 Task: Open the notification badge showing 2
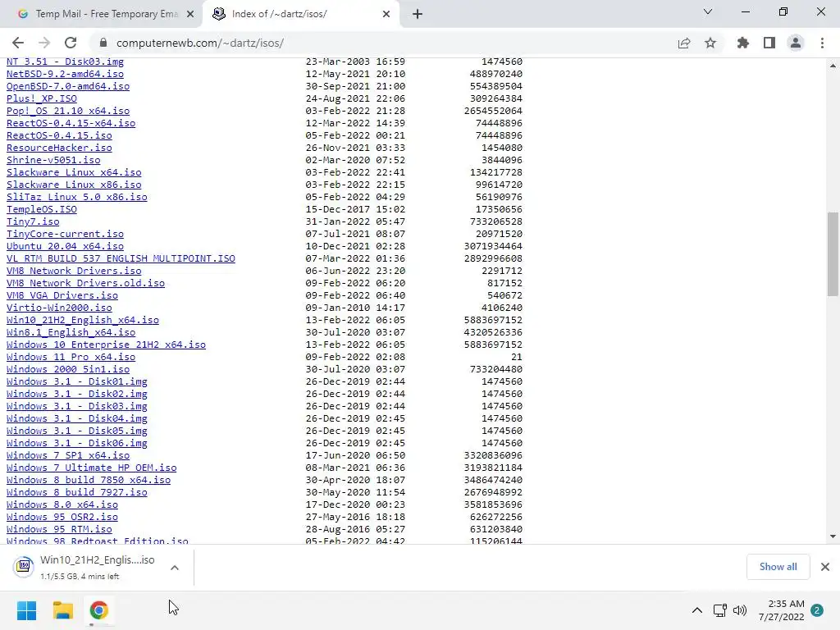[817, 610]
